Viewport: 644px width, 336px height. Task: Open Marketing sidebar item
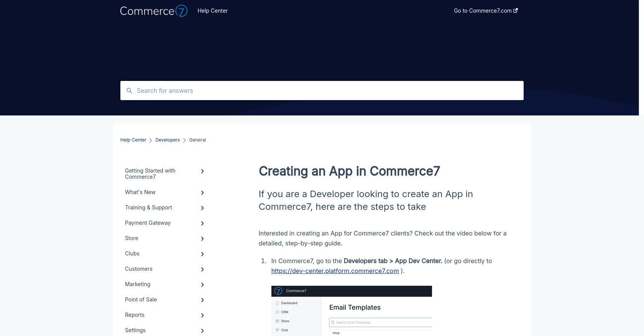(x=138, y=284)
